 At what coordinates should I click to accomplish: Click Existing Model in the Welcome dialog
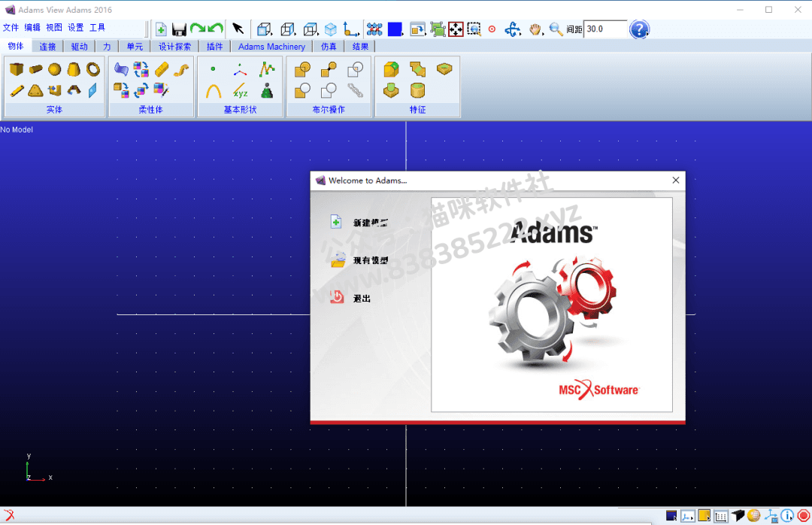[x=359, y=260]
